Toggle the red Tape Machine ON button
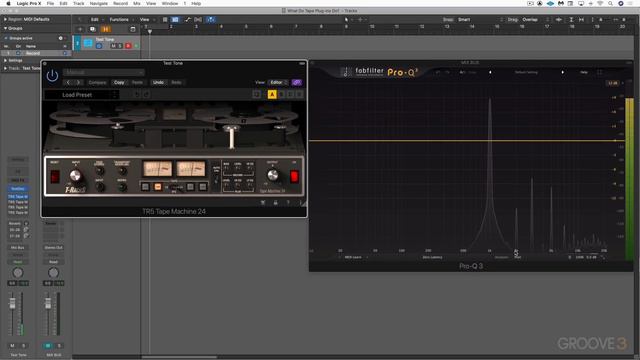 tap(294, 176)
